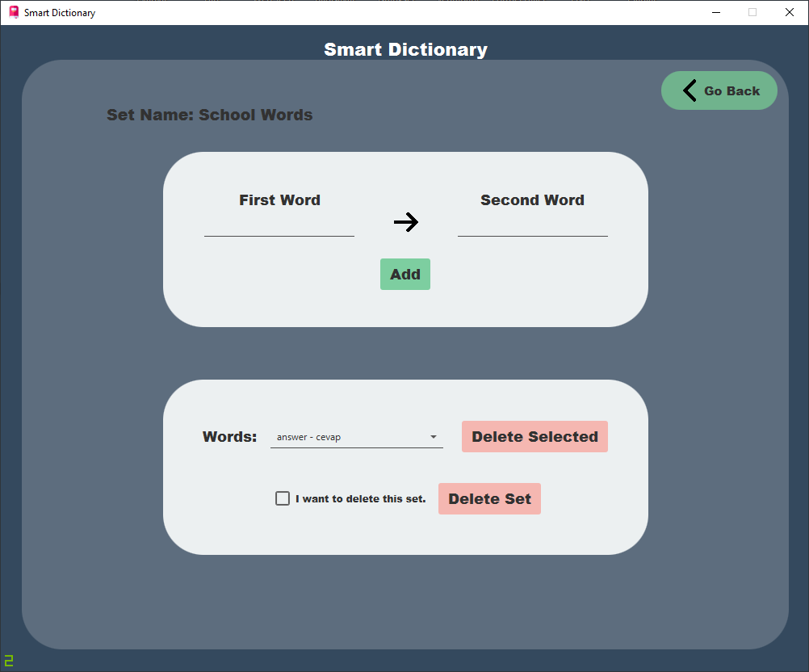Click the Smart Dictionary app icon in title bar
809x672 pixels.
(x=14, y=12)
